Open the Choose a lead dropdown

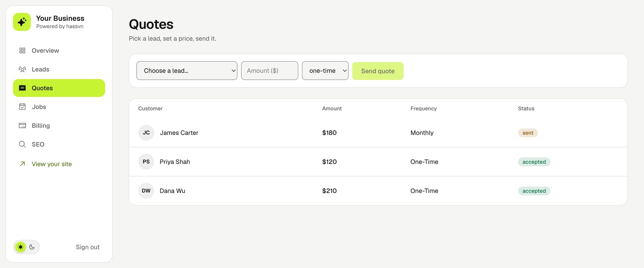(x=187, y=71)
